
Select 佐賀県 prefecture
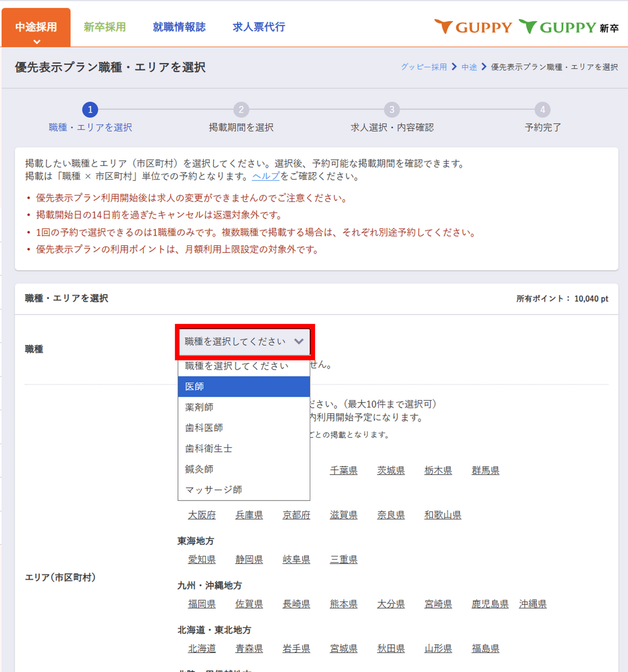pos(249,604)
